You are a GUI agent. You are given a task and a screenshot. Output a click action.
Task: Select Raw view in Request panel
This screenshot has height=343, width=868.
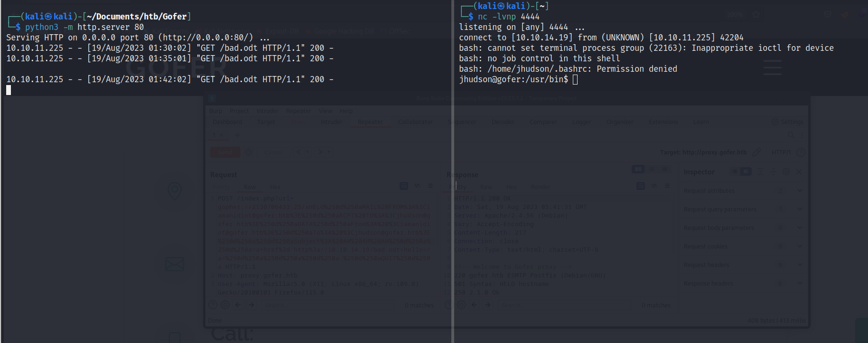click(x=250, y=187)
